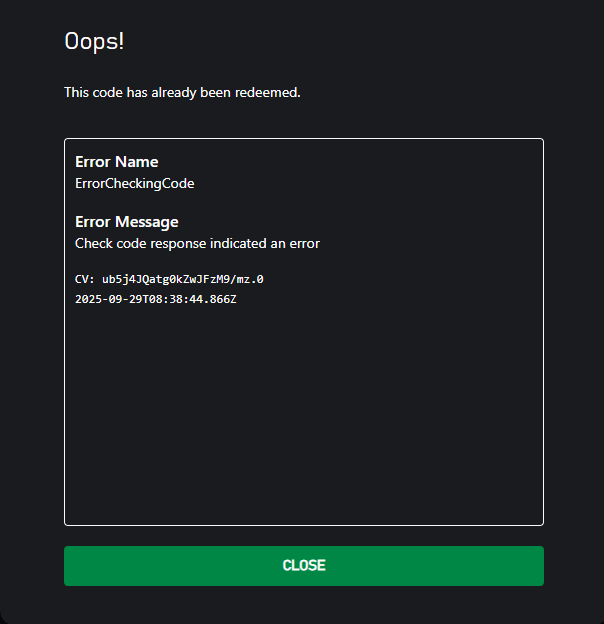
Task: Click the "CV:" prefix label
Action: pyautogui.click(x=85, y=279)
